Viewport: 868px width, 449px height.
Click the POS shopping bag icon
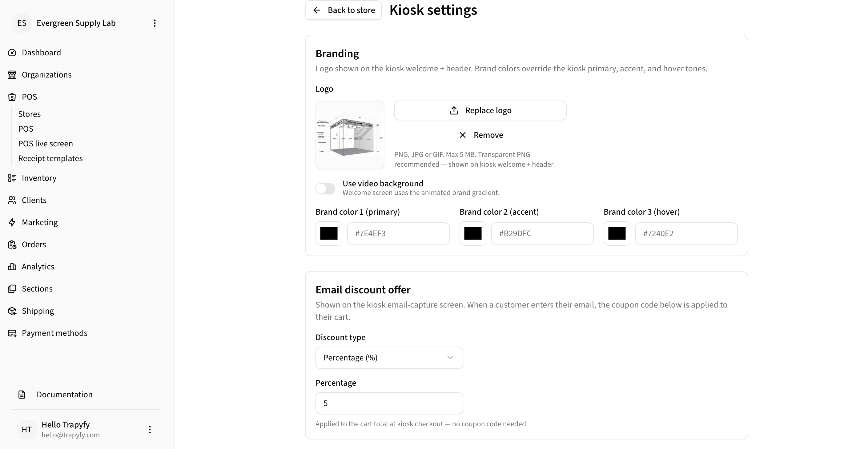point(12,97)
